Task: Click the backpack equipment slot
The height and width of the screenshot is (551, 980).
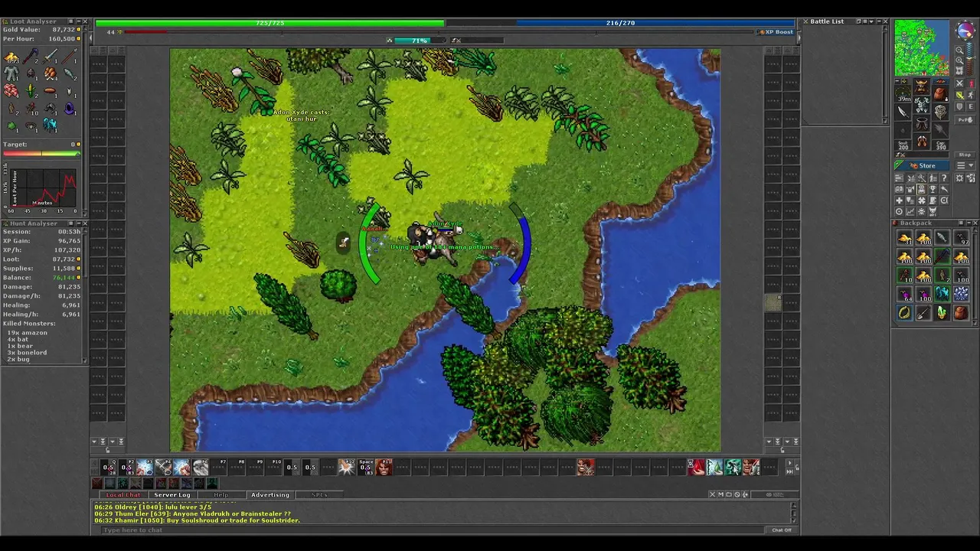Action: coord(940,93)
